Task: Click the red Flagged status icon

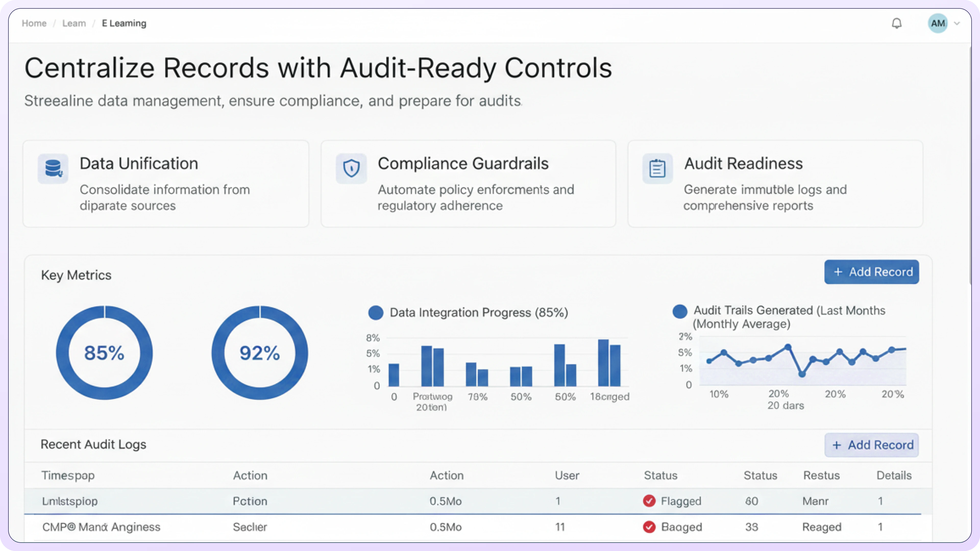Action: (649, 501)
